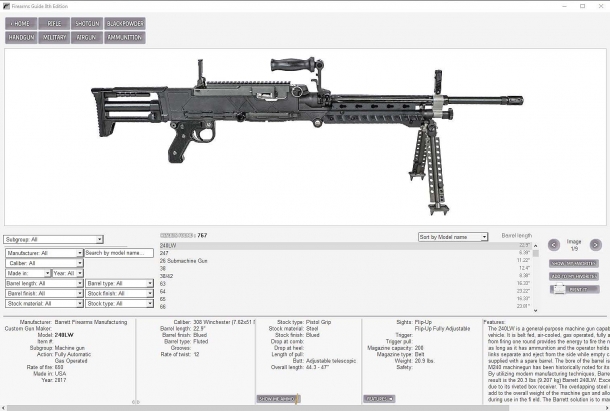Expand the Barrel finish: All dropdown
This screenshot has height=411, width=610.
[44, 293]
